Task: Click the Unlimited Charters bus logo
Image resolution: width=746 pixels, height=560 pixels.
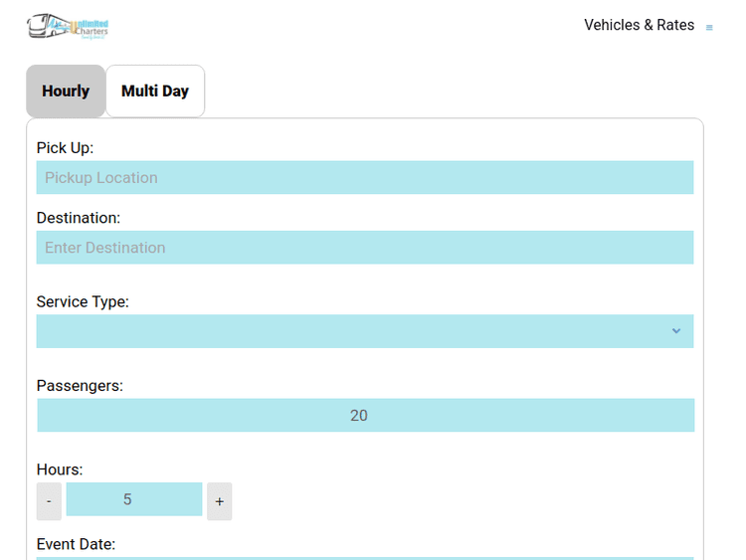Action: 68,26
